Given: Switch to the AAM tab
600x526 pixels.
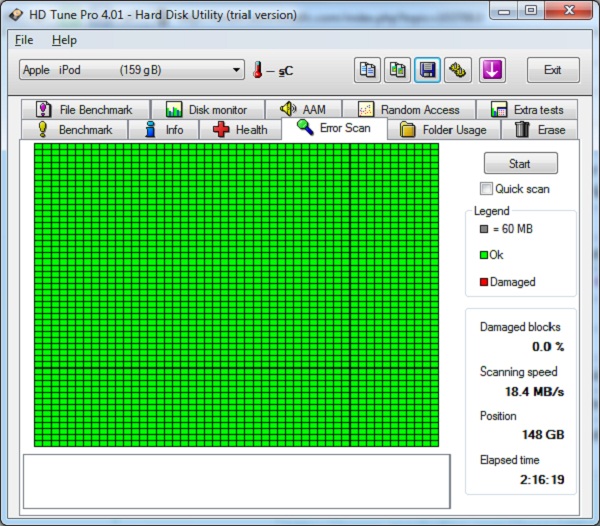Looking at the screenshot, I should pyautogui.click(x=303, y=110).
